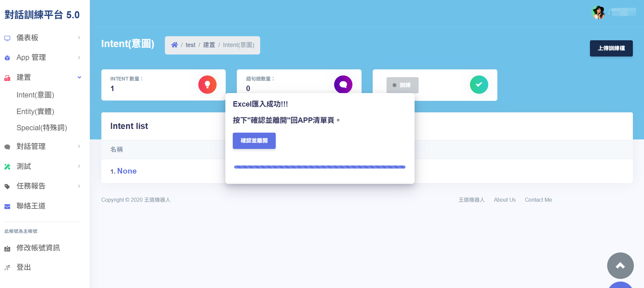Click the 對話訓練平台 5.0 logo title
Image resolution: width=644 pixels, height=288 pixels.
tap(42, 15)
